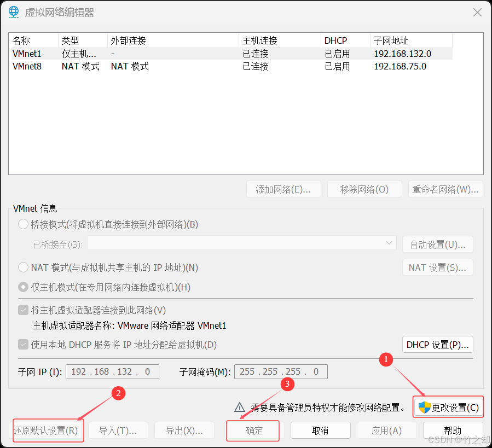Viewport: 492px width, 448px height.
Task: Toggle the 将主机虚拟适配器连接到此网络 checkbox
Action: click(22, 310)
